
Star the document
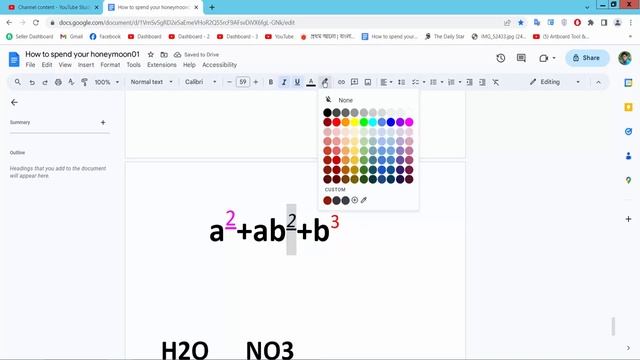coord(151,54)
